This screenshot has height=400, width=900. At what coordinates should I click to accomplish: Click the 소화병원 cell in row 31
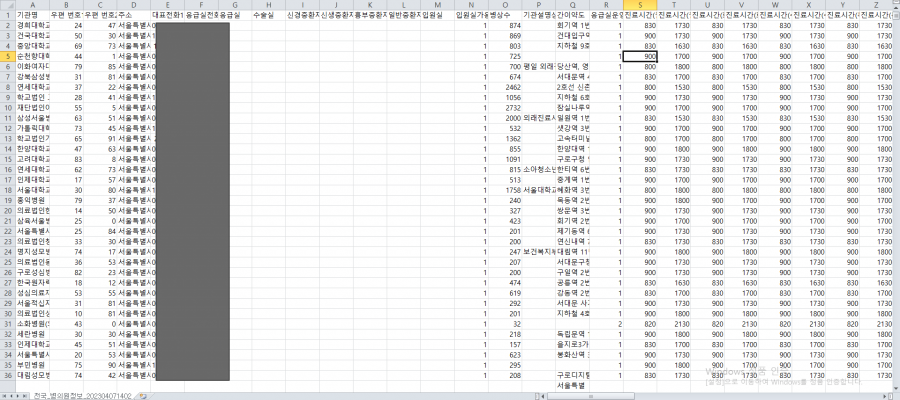pyautogui.click(x=33, y=324)
